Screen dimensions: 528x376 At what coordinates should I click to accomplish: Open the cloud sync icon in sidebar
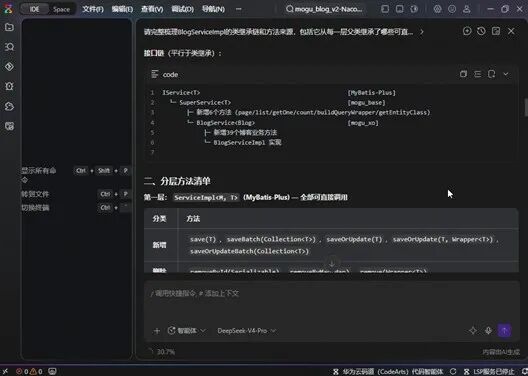tap(9, 106)
